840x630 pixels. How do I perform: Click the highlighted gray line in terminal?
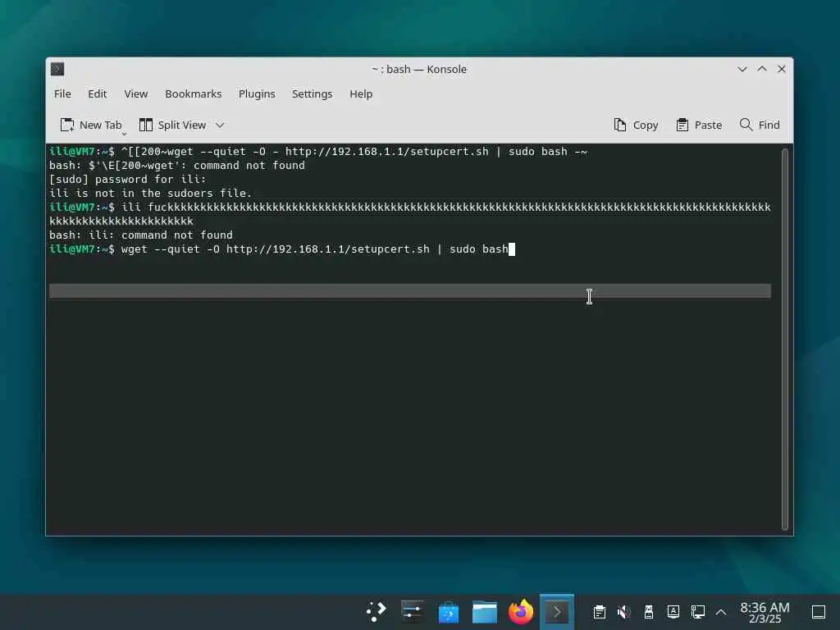410,291
